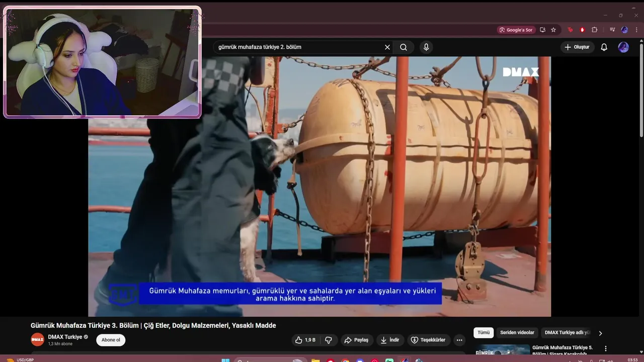The width and height of the screenshot is (644, 362).
Task: Open File Explorer from the taskbar
Action: tap(315, 360)
